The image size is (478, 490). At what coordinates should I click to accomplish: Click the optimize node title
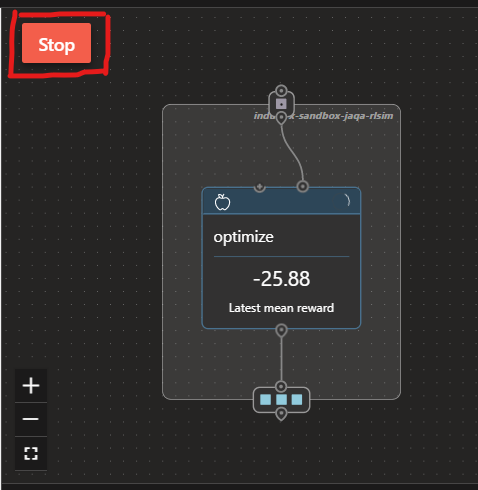[x=243, y=237]
